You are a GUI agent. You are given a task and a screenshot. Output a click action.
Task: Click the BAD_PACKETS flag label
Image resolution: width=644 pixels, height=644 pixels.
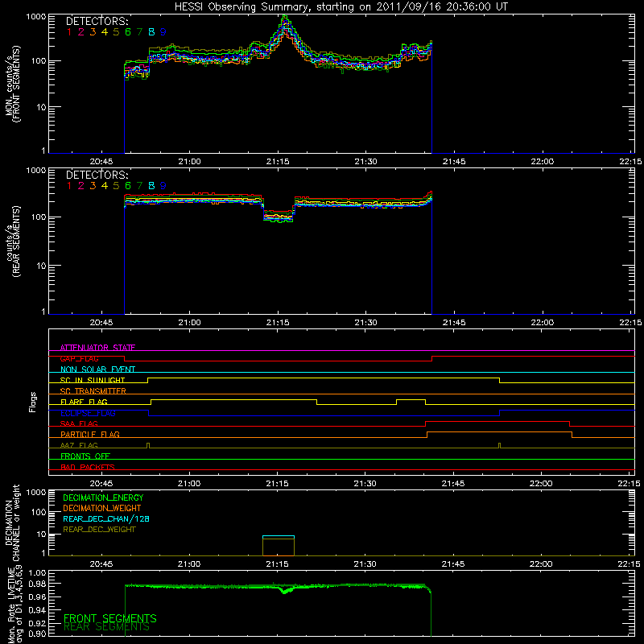click(x=88, y=467)
